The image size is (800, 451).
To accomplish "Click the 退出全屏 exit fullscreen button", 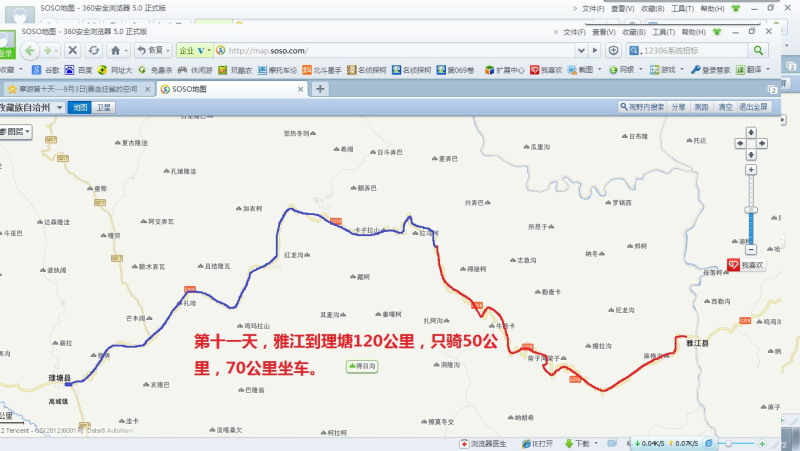I will pyautogui.click(x=754, y=106).
